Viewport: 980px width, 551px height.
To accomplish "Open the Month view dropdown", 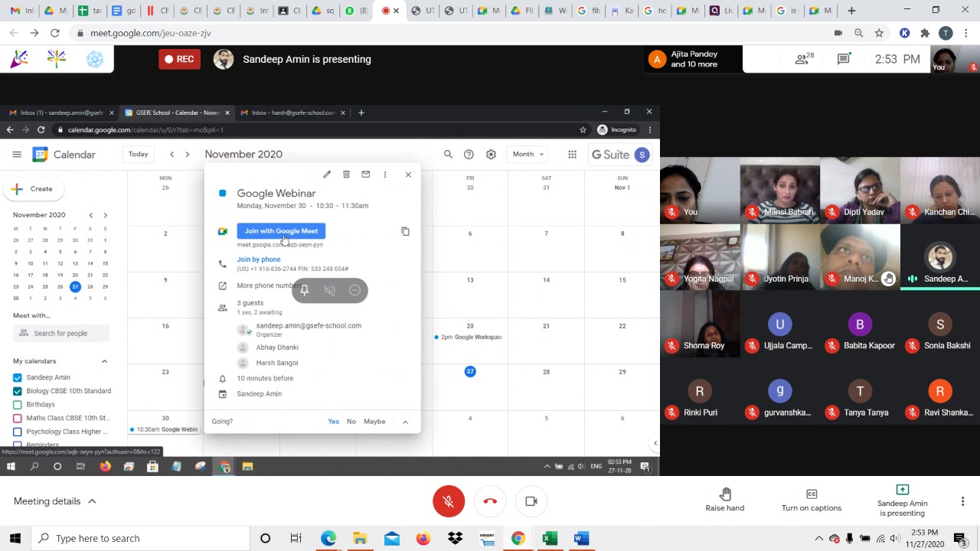I will [x=528, y=154].
